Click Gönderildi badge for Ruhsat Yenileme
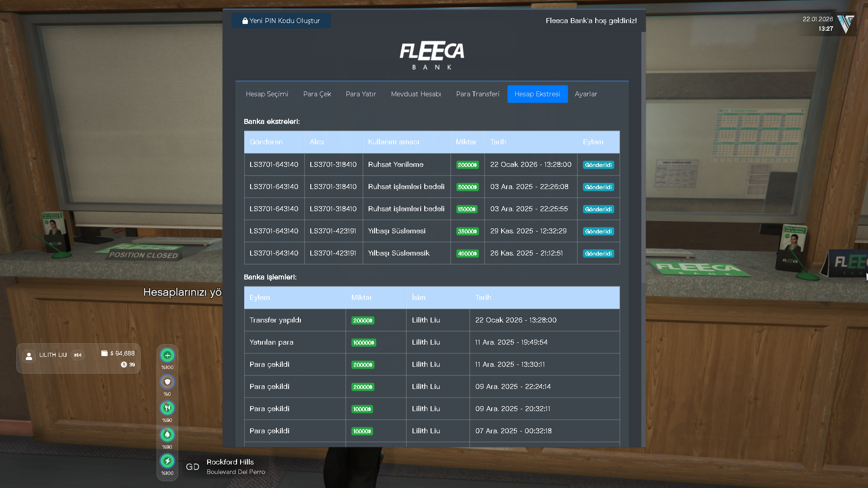Viewport: 868px width, 488px height. point(598,165)
